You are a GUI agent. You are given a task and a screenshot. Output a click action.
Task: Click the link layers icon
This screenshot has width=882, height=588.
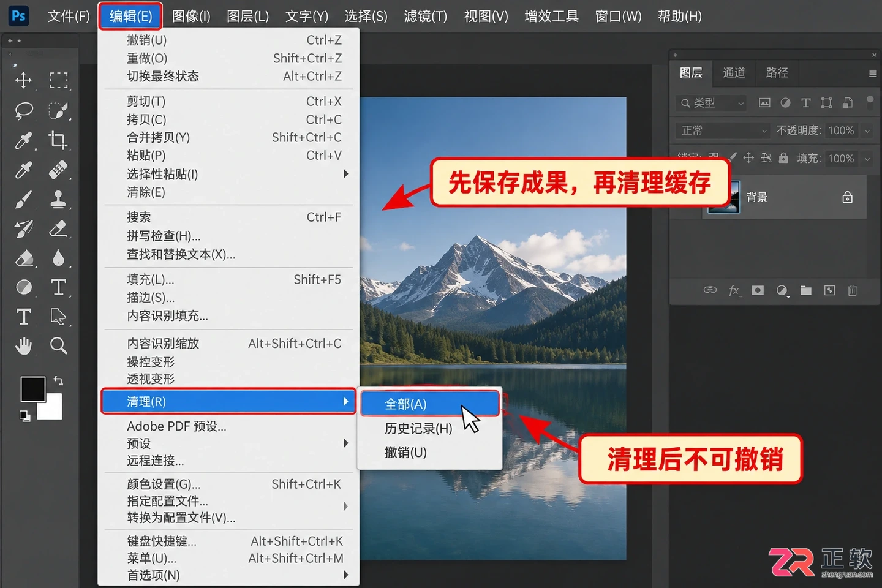(710, 290)
